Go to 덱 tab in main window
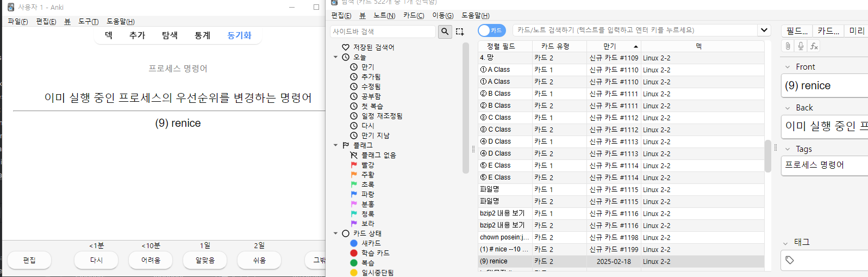 click(109, 35)
